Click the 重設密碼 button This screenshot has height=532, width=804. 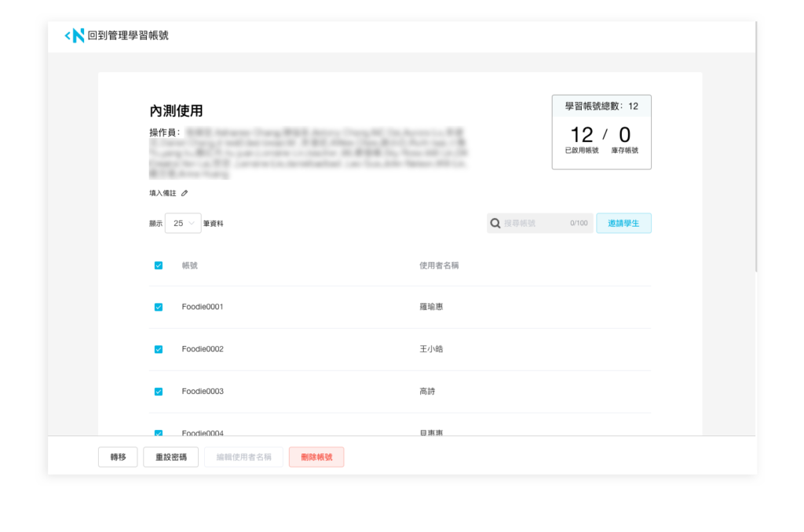coord(171,457)
